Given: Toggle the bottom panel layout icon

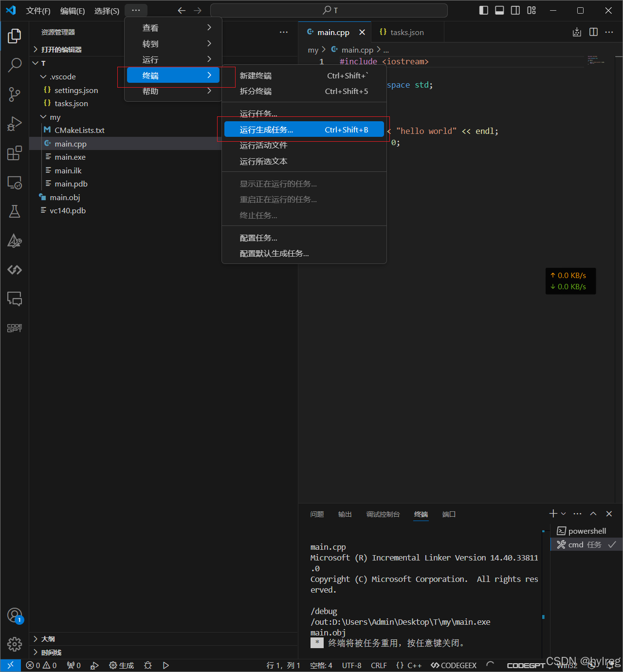Looking at the screenshot, I should 499,10.
